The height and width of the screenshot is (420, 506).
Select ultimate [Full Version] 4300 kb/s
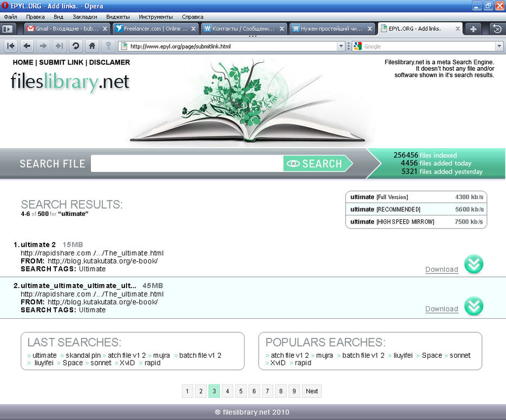pyautogui.click(x=416, y=197)
